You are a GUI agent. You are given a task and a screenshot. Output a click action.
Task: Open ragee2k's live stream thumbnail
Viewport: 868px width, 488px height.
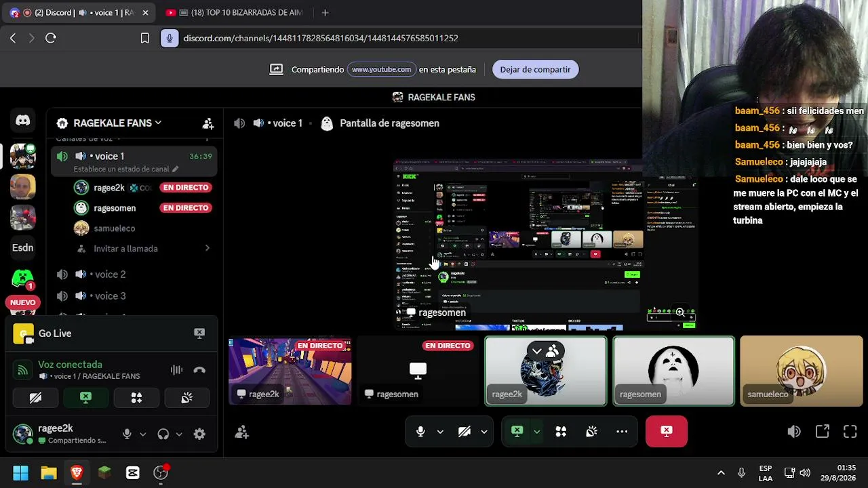tap(290, 371)
